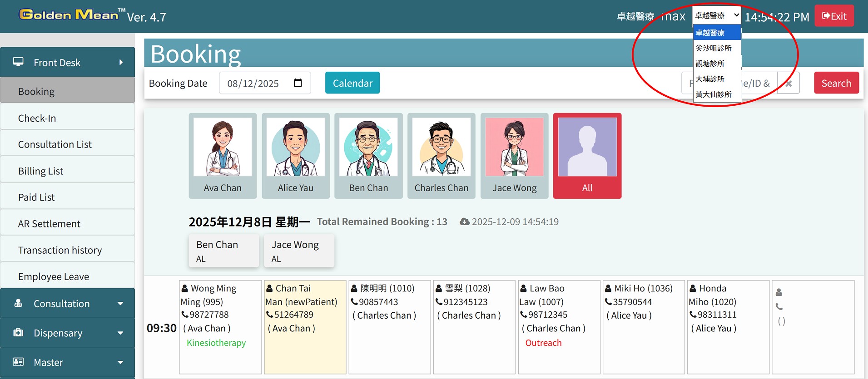Click the Front Desk monitor icon
The height and width of the screenshot is (379, 868).
tap(19, 62)
